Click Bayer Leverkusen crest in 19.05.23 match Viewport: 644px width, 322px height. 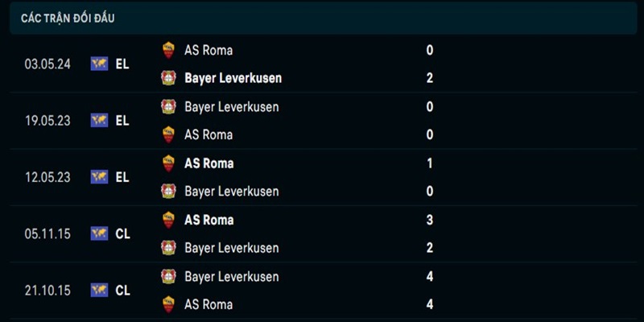tap(168, 106)
